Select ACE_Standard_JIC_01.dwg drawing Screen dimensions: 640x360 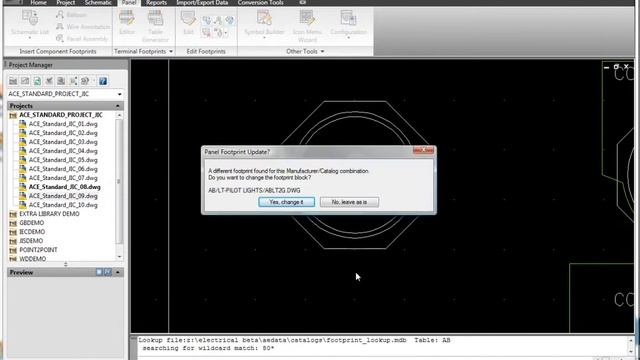pyautogui.click(x=63, y=124)
